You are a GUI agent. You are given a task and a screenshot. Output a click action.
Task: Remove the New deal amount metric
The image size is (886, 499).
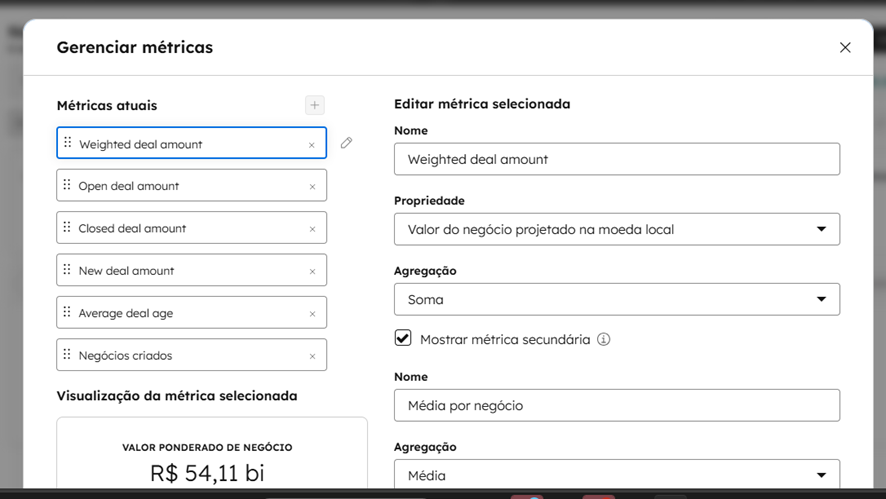coord(312,272)
